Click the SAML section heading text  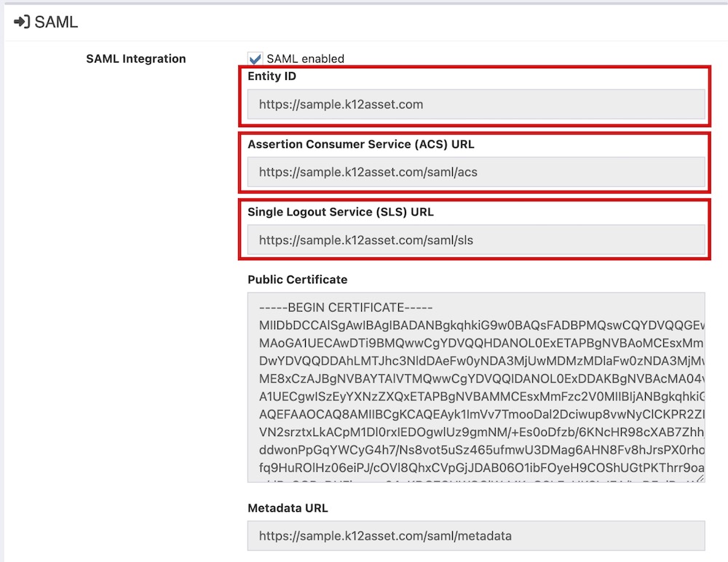56,23
